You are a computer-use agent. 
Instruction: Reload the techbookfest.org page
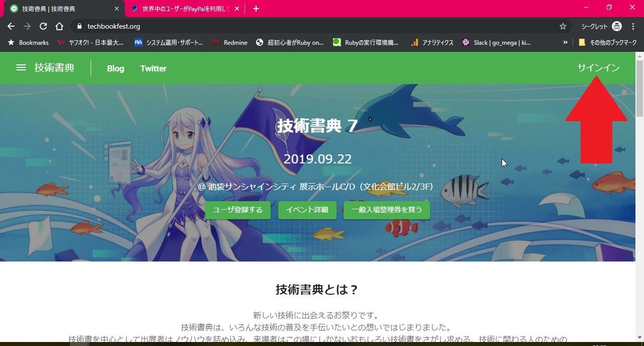coord(43,26)
